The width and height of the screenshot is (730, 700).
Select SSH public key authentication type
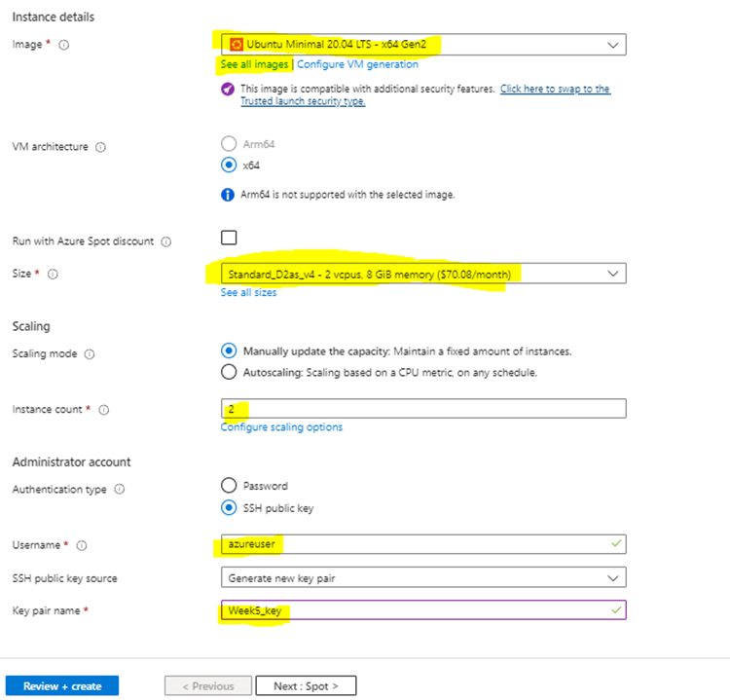pyautogui.click(x=229, y=507)
